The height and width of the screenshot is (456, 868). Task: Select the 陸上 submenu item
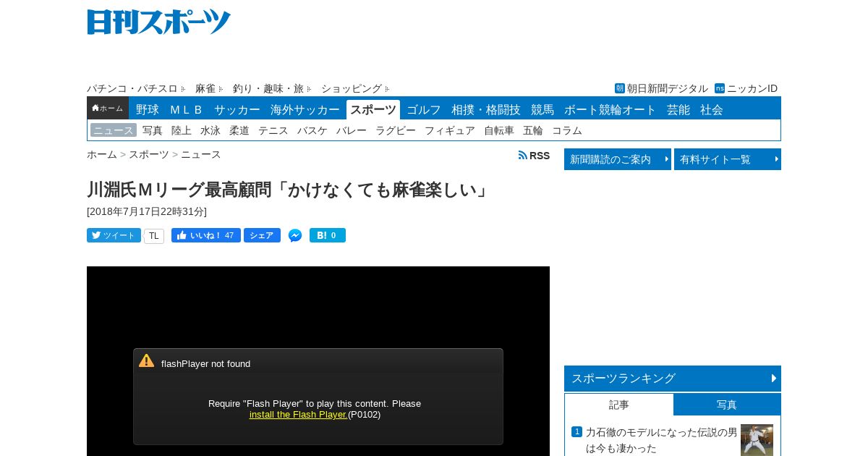pos(182,130)
